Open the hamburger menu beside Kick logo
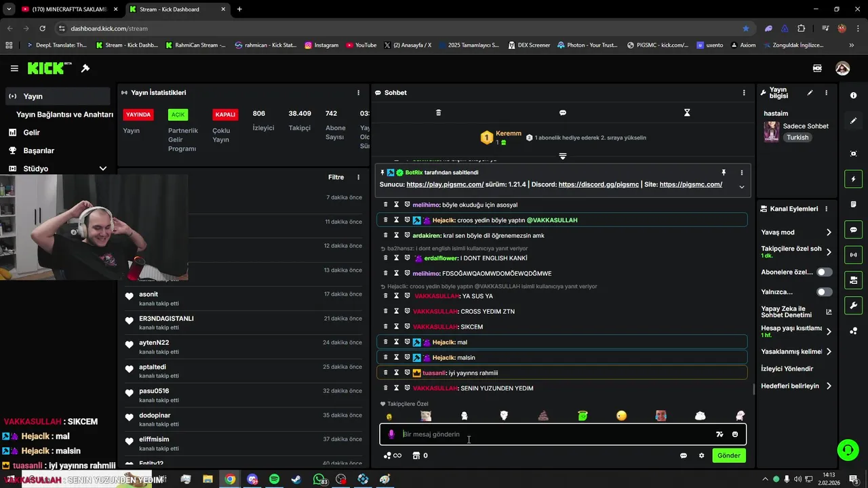 pos(14,68)
